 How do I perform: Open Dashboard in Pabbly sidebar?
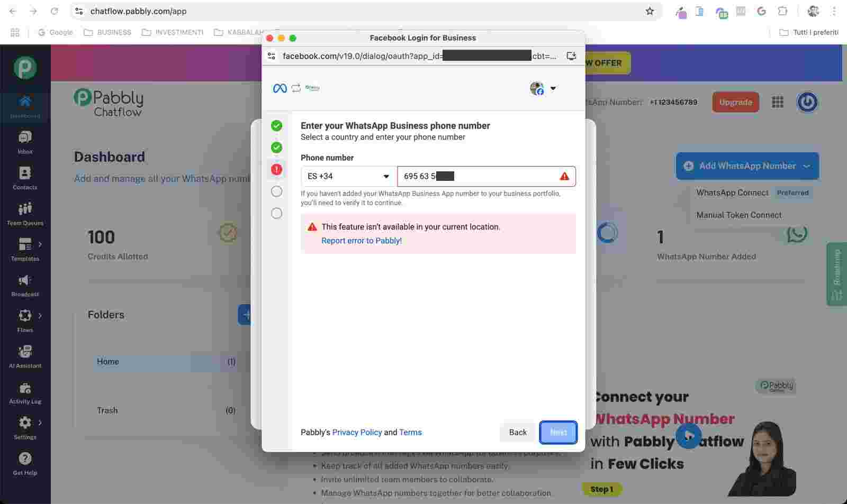pos(25,106)
